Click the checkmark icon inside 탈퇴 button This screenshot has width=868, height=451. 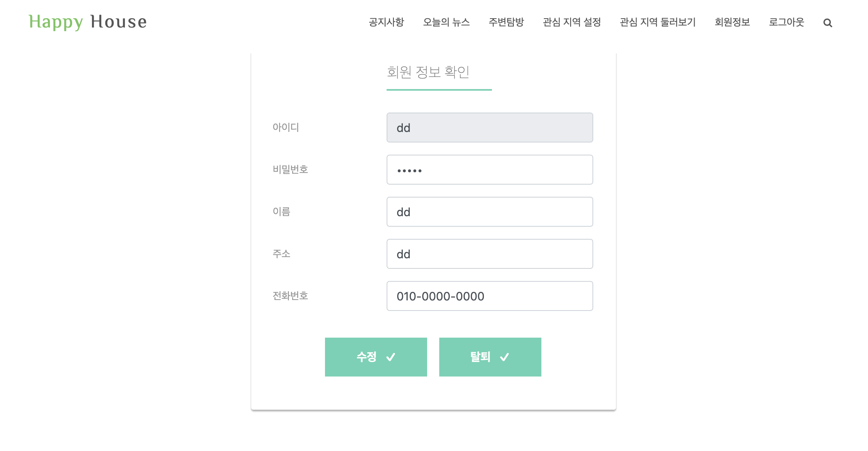[x=504, y=357]
